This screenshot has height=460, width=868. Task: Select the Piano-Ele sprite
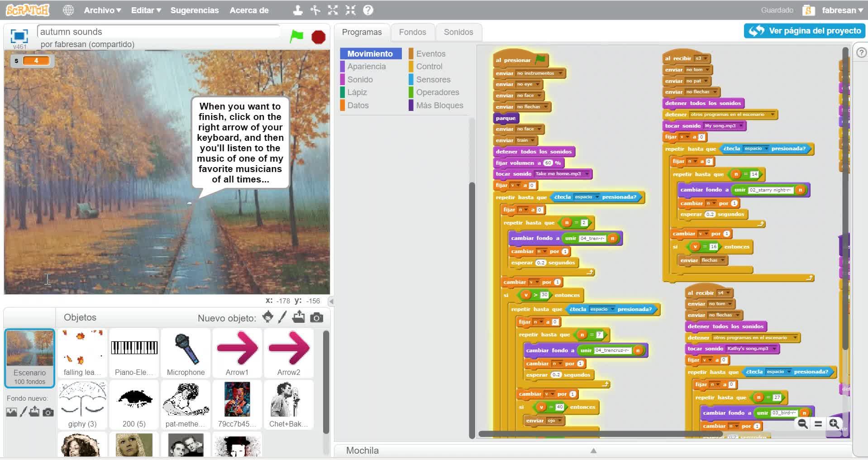coord(134,353)
